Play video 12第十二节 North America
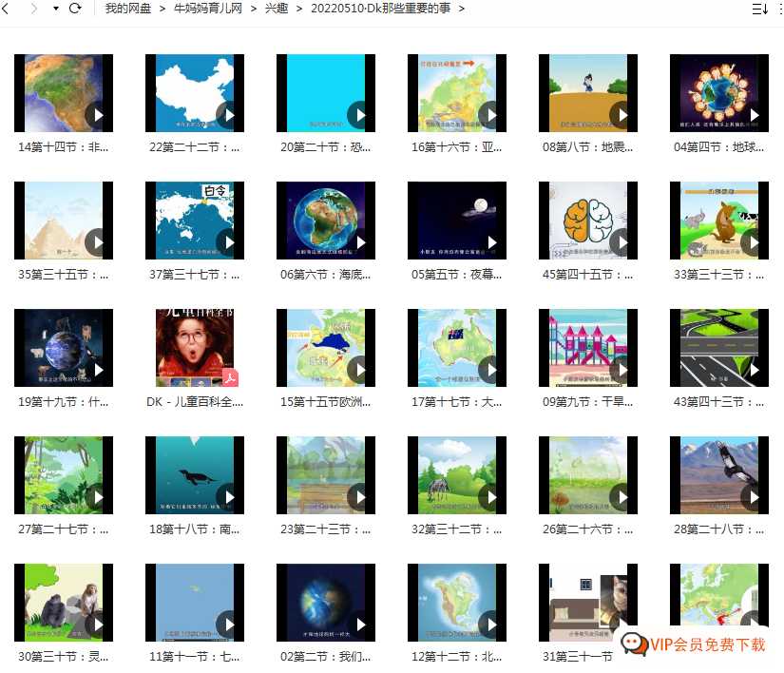 [x=456, y=603]
